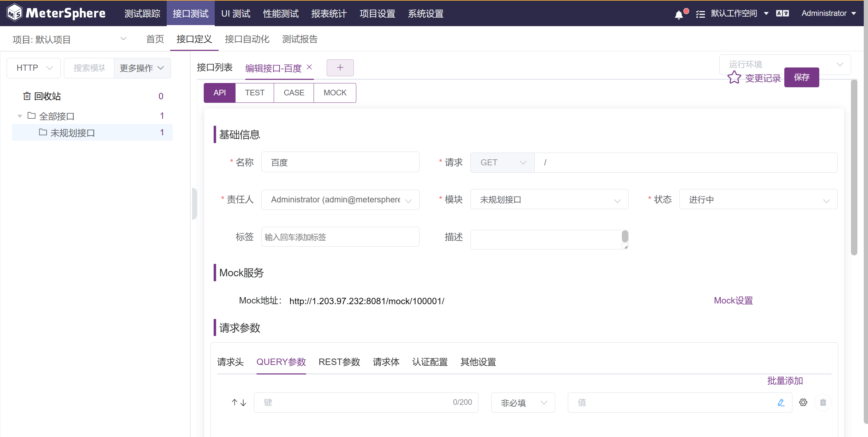Expand the 状态 status dropdown
Image resolution: width=868 pixels, height=437 pixels.
[758, 200]
